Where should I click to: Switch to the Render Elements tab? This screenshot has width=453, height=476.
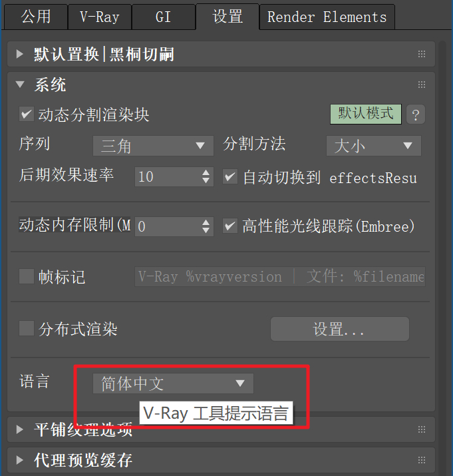(327, 17)
